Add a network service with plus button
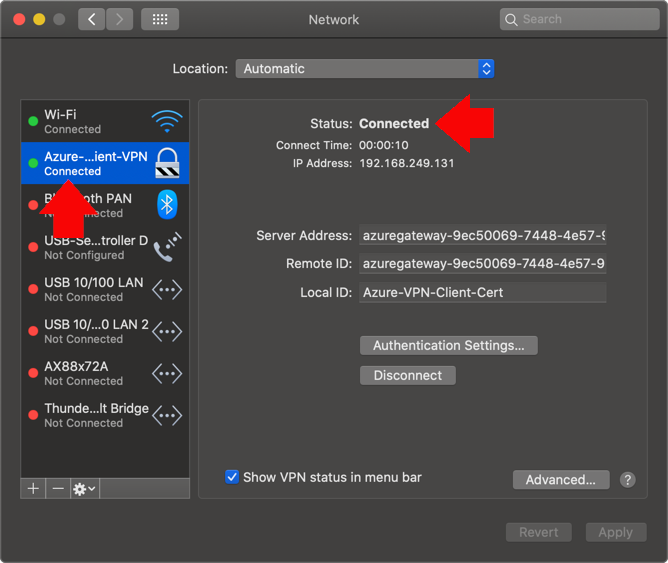The height and width of the screenshot is (563, 668). tap(33, 488)
